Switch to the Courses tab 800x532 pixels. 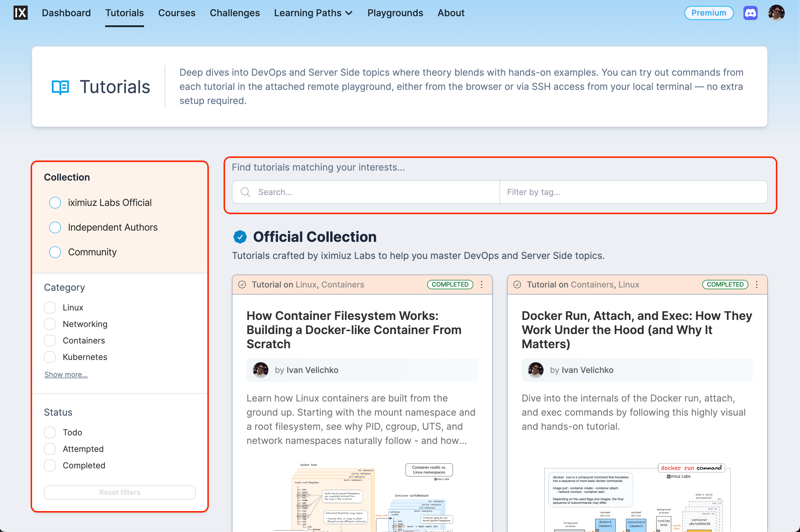click(177, 13)
